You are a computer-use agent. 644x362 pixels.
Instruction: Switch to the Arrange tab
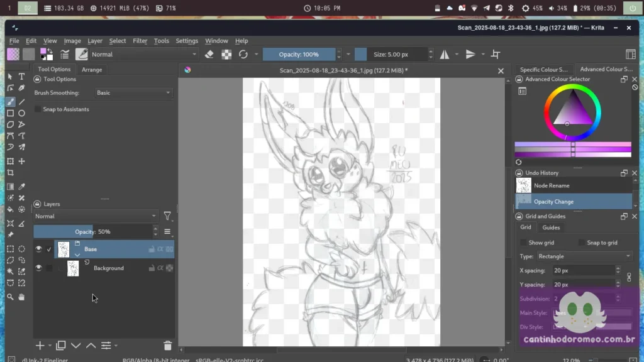92,69
